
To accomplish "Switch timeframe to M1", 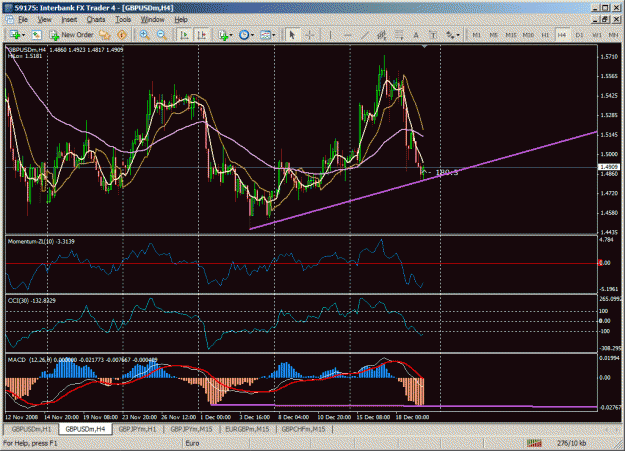I will [476, 35].
